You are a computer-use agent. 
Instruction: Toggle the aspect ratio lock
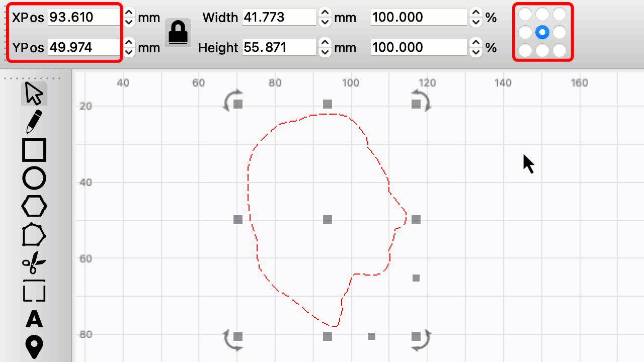(x=178, y=33)
